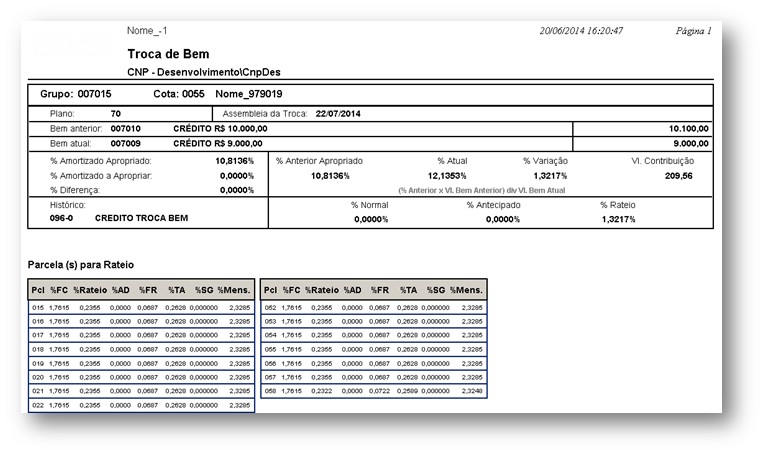Image resolution: width=764 pixels, height=455 pixels.
Task: Select the %Rateio cell '0,2322'
Action: 322,391
